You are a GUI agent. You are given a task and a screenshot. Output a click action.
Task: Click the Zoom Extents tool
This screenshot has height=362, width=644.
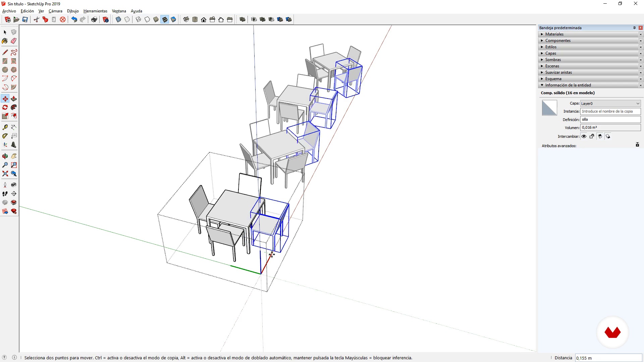pyautogui.click(x=5, y=174)
